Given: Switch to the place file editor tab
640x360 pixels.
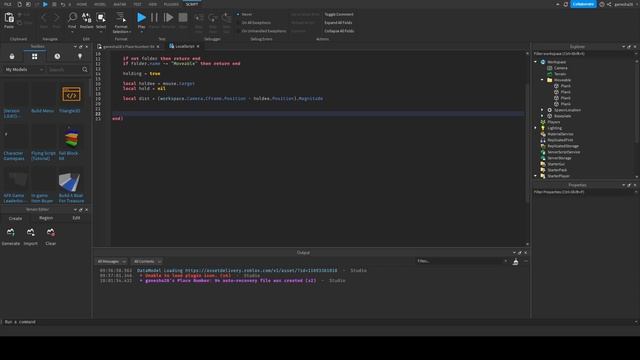Looking at the screenshot, I should coord(128,47).
